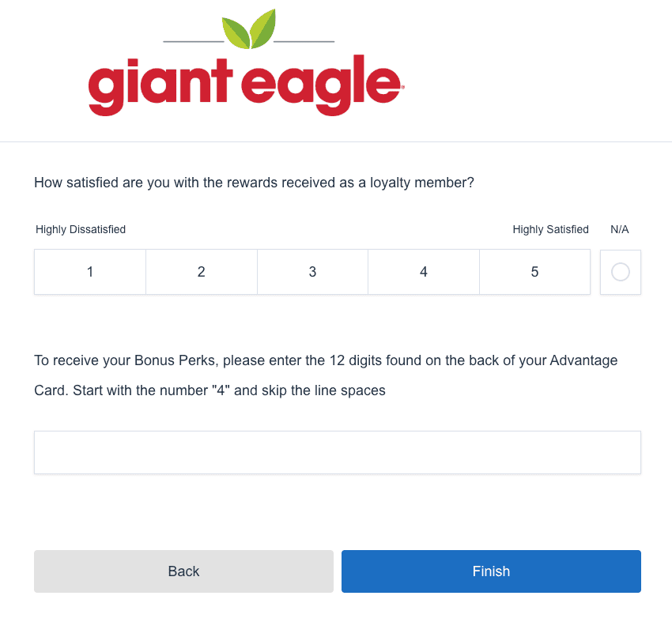This screenshot has width=672, height=622.
Task: Click the red word "giant" in the logo
Action: tap(157, 85)
